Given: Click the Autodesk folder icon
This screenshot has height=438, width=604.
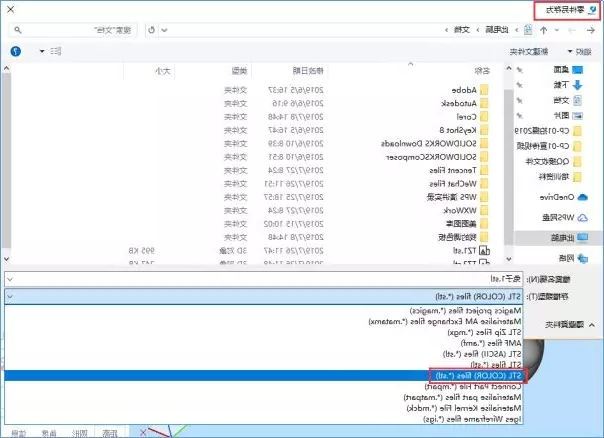Looking at the screenshot, I should pyautogui.click(x=484, y=103).
